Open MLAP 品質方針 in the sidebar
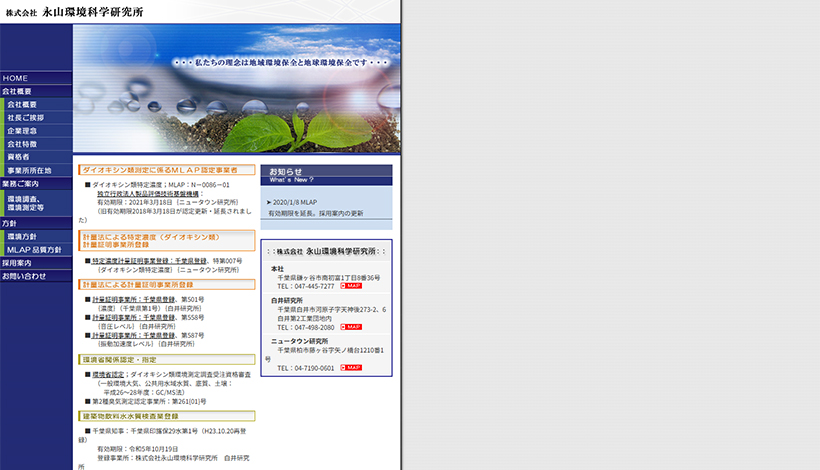Viewport: 820px width, 470px height. point(38,250)
